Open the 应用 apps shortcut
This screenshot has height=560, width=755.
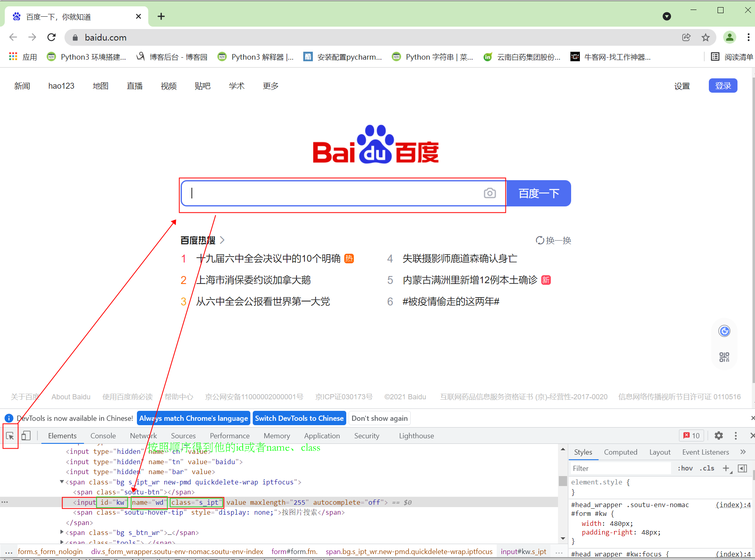coord(23,57)
